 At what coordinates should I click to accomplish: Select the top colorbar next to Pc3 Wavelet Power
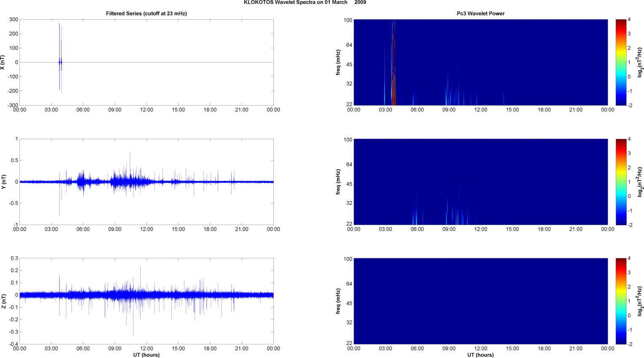tap(621, 62)
